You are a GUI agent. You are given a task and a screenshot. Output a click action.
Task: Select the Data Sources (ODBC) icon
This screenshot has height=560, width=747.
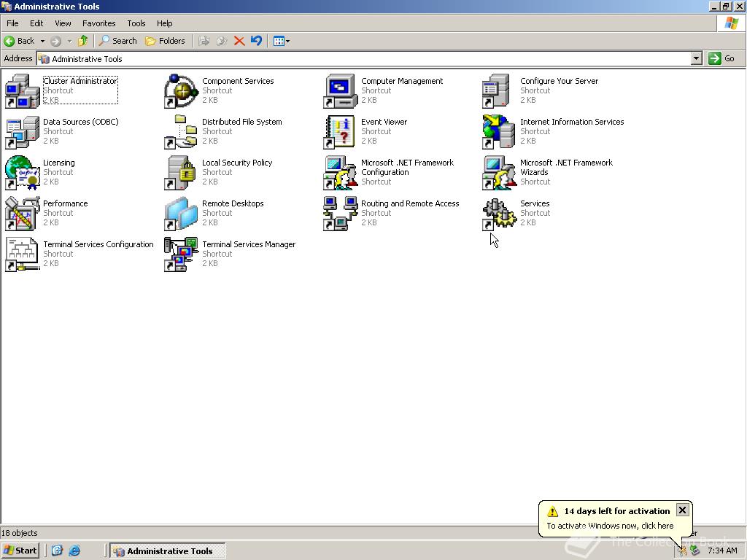(x=22, y=132)
